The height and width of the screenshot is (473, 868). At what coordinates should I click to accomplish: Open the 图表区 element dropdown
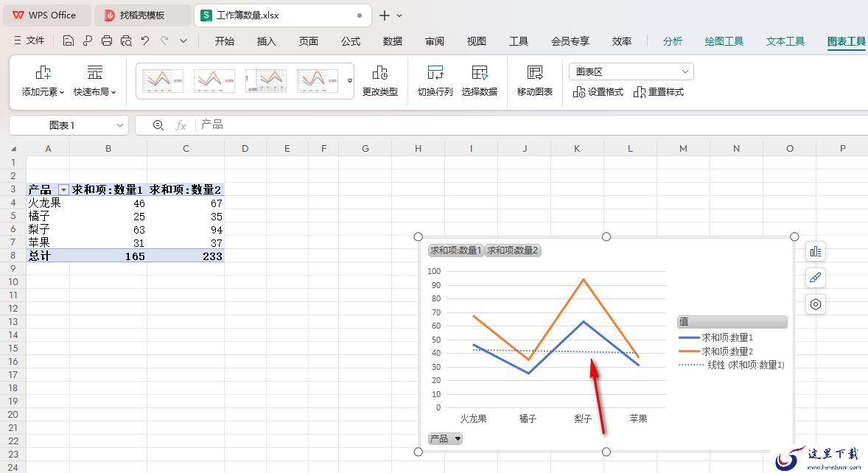pyautogui.click(x=631, y=71)
